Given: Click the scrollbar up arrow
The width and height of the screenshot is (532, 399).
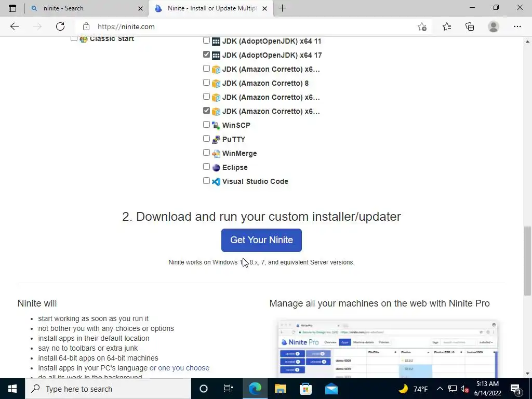Looking at the screenshot, I should (527, 42).
